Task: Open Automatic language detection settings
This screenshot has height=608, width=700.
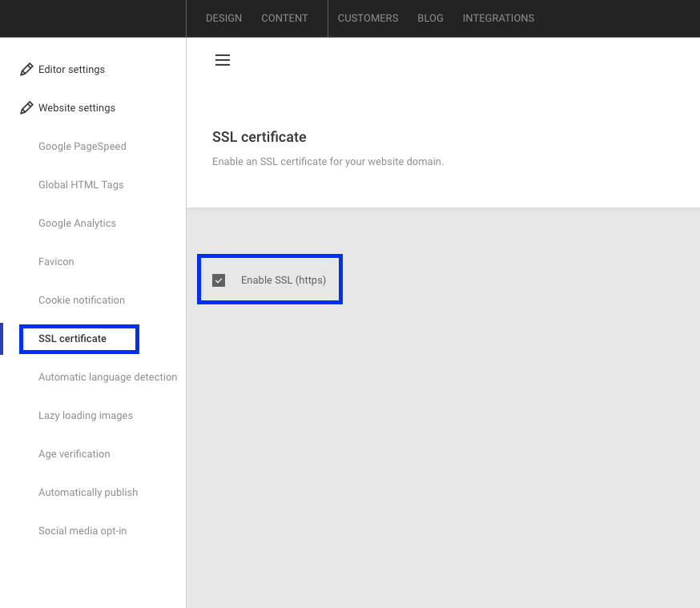Action: (107, 377)
